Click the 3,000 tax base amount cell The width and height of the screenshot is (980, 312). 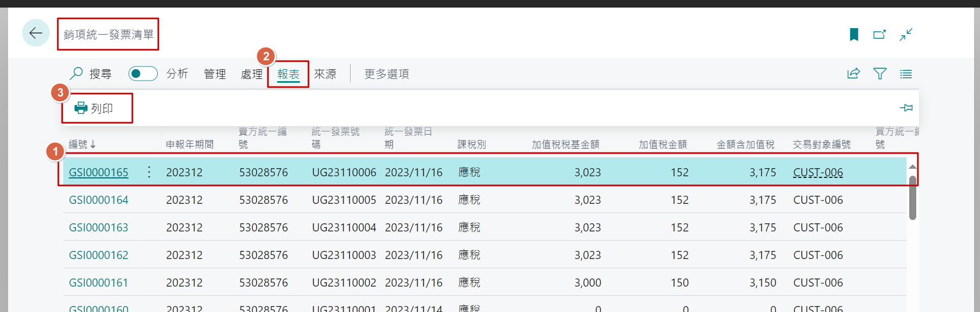tap(588, 283)
